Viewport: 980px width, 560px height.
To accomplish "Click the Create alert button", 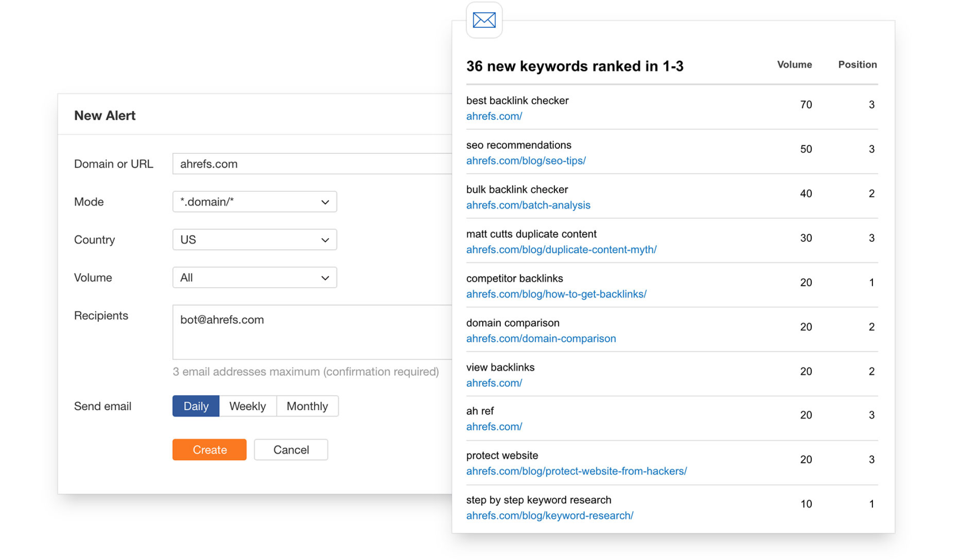I will click(x=210, y=450).
